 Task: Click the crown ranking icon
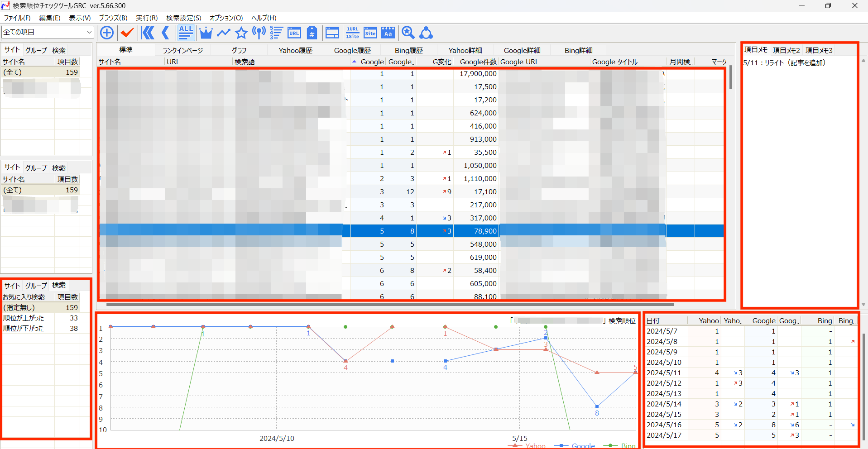pos(206,33)
